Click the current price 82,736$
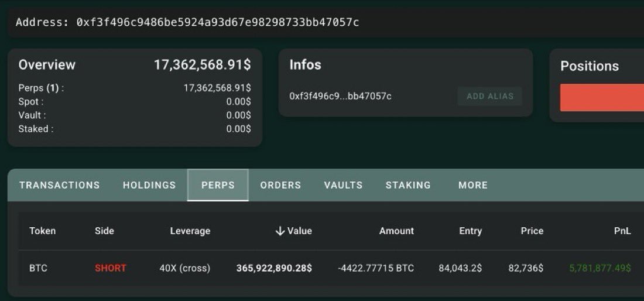 [x=526, y=268]
